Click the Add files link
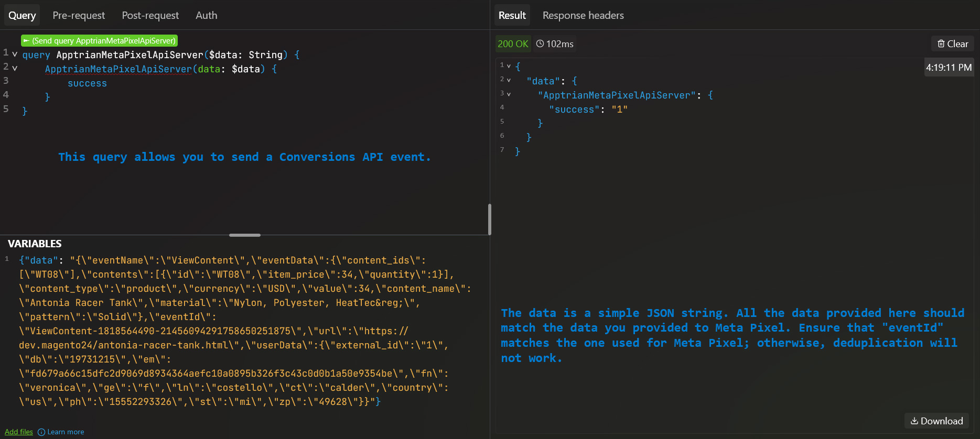 pyautogui.click(x=19, y=432)
